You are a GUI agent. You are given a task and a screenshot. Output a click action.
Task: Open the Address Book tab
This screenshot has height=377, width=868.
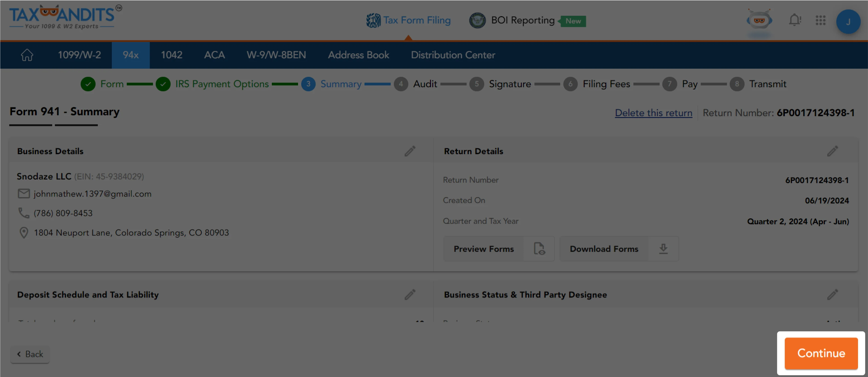point(358,55)
